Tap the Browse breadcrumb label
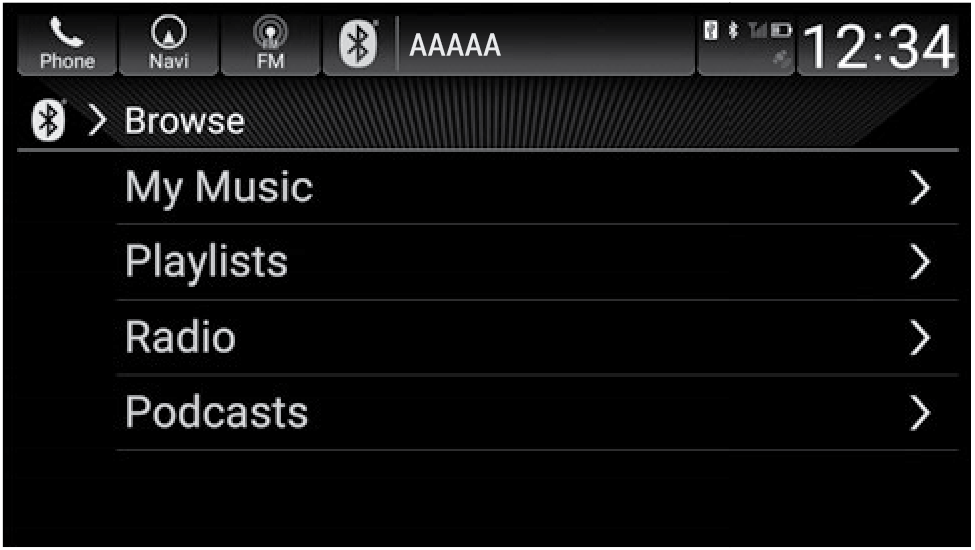975x550 pixels. click(184, 121)
